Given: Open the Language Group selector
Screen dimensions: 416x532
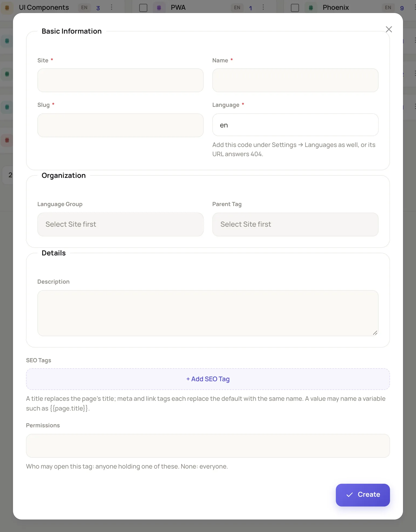Looking at the screenshot, I should [x=121, y=225].
